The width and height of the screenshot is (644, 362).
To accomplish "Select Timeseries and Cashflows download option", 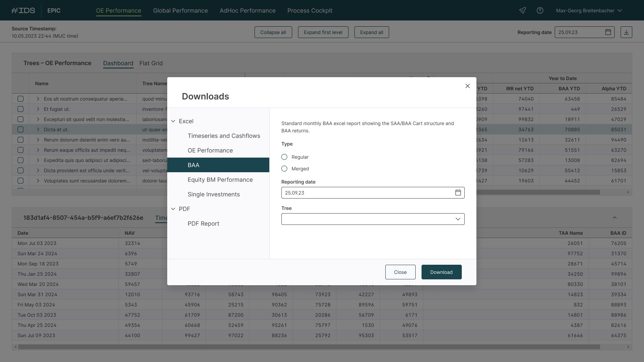I will tap(218, 136).
